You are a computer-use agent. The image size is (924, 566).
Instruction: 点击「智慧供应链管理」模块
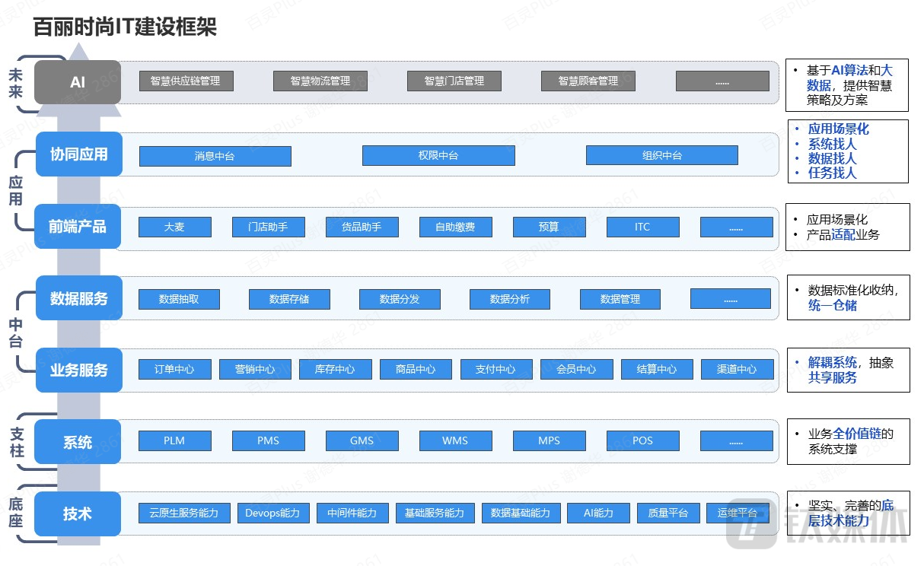click(x=185, y=80)
